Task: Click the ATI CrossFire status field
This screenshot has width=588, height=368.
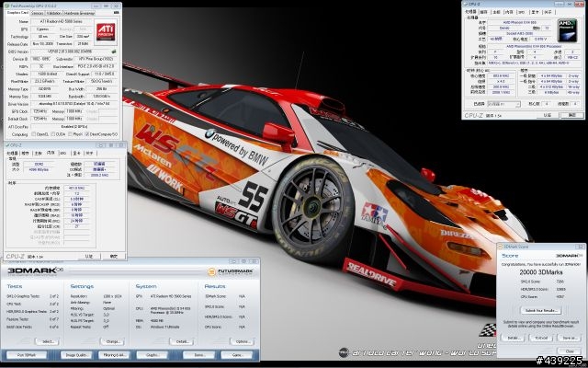Action: [74, 127]
